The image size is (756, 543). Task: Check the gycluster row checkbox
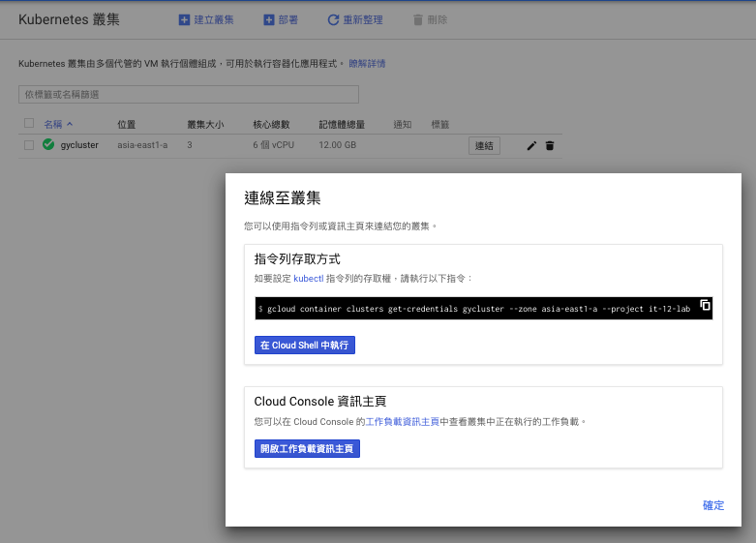(x=29, y=144)
